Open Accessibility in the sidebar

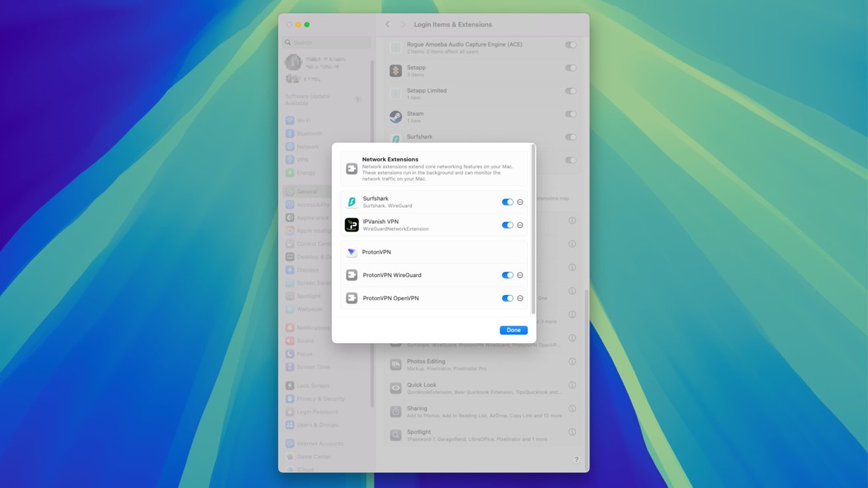coord(326,204)
